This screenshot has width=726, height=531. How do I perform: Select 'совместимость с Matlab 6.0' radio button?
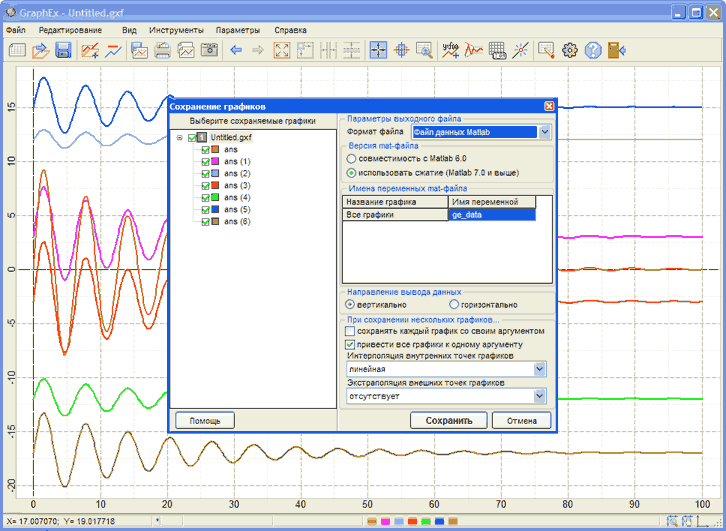click(350, 159)
